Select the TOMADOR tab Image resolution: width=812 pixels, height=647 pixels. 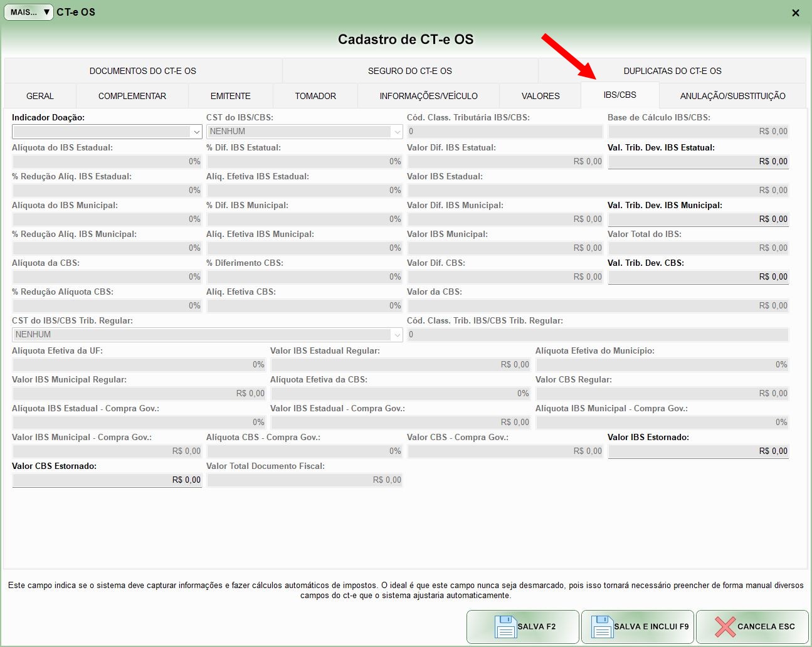315,96
